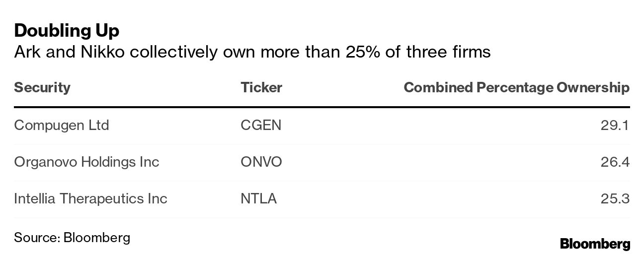Select the Intellia Therapeutics Inc cell

(x=90, y=198)
